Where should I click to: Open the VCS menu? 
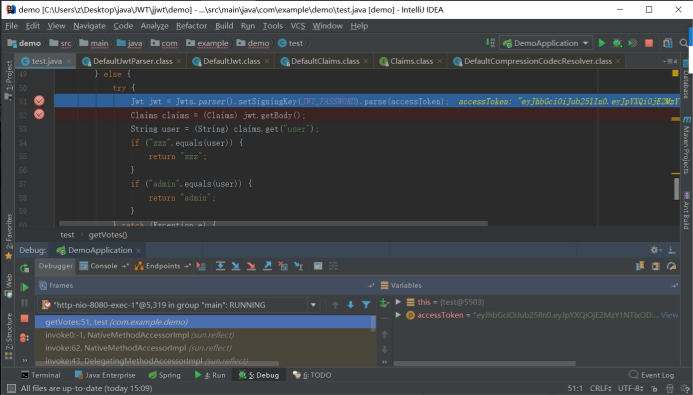click(x=297, y=26)
